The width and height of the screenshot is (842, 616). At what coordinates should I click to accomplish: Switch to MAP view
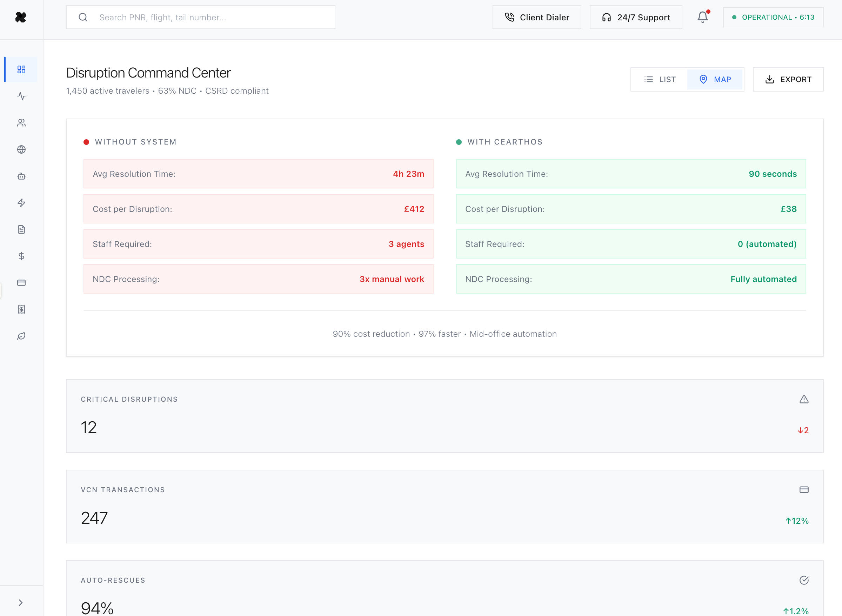click(715, 79)
